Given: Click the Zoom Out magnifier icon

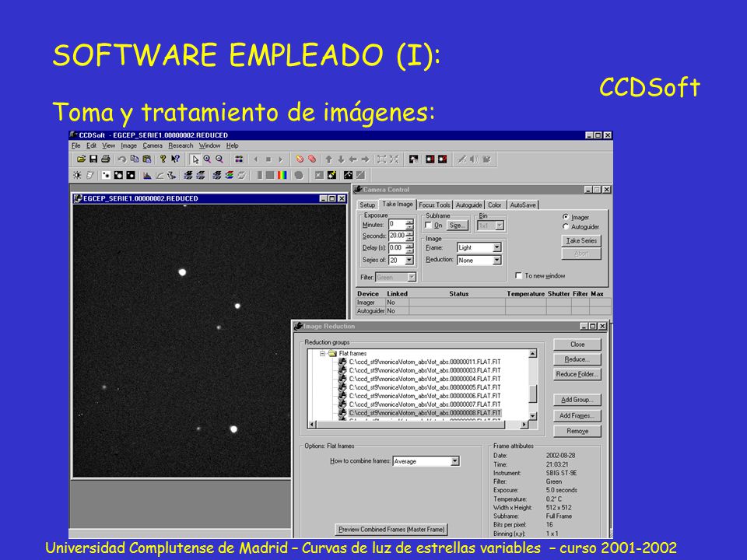Looking at the screenshot, I should tap(219, 159).
